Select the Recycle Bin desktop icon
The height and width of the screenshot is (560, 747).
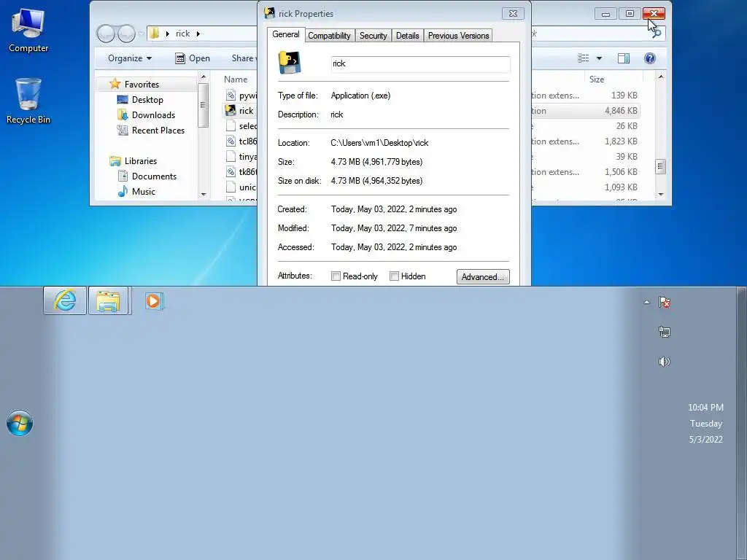click(x=28, y=101)
